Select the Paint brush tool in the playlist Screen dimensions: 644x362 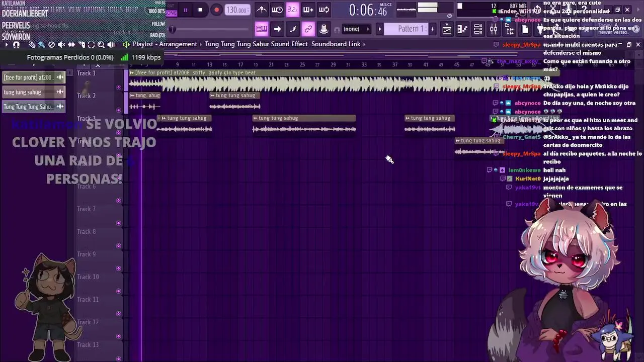42,45
